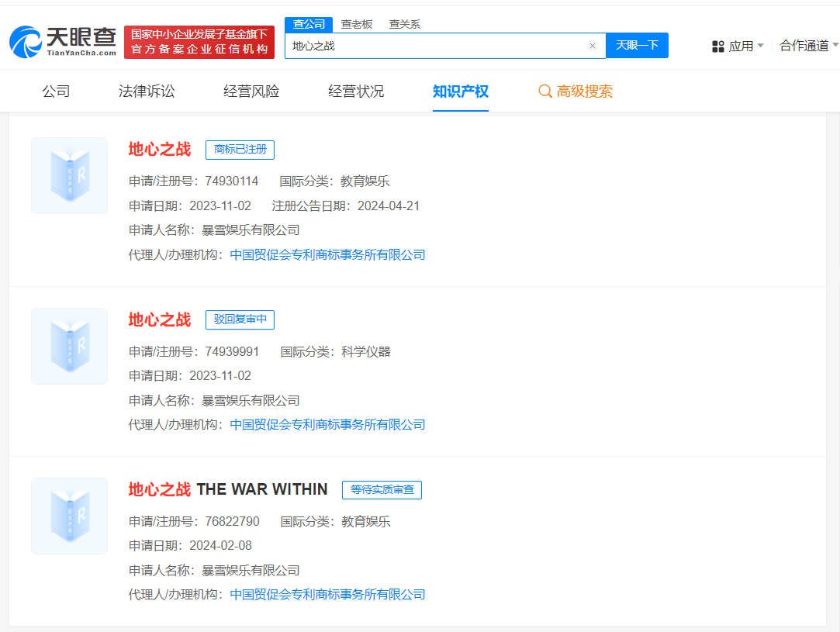Click the thumbnail for 地心之战 THE WAR WITHIN

tap(69, 516)
